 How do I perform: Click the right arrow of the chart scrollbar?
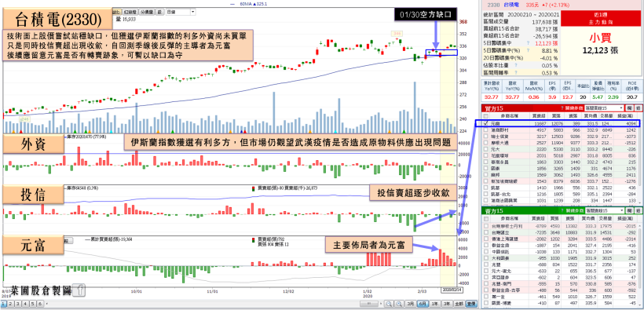381,304
